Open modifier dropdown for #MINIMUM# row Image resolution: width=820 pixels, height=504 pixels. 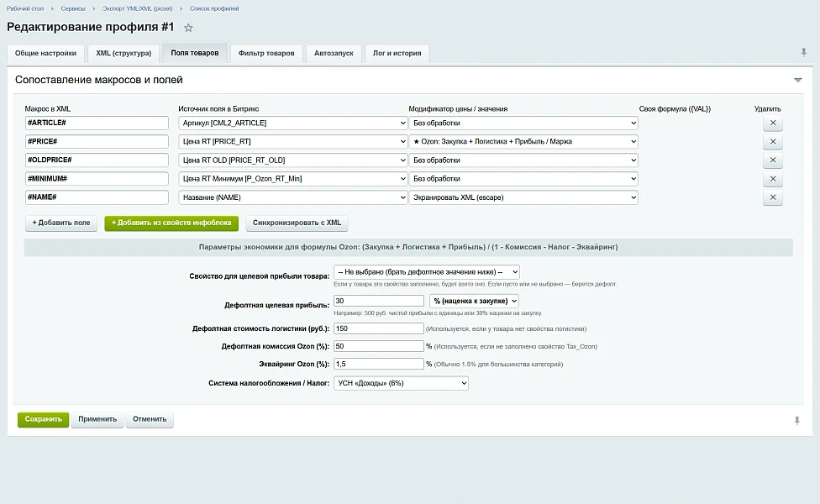[x=523, y=179]
